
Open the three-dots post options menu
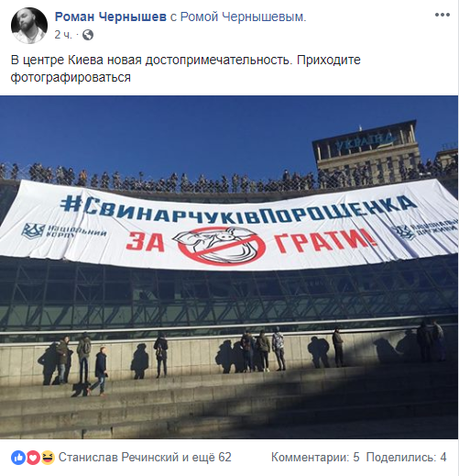[x=443, y=15]
